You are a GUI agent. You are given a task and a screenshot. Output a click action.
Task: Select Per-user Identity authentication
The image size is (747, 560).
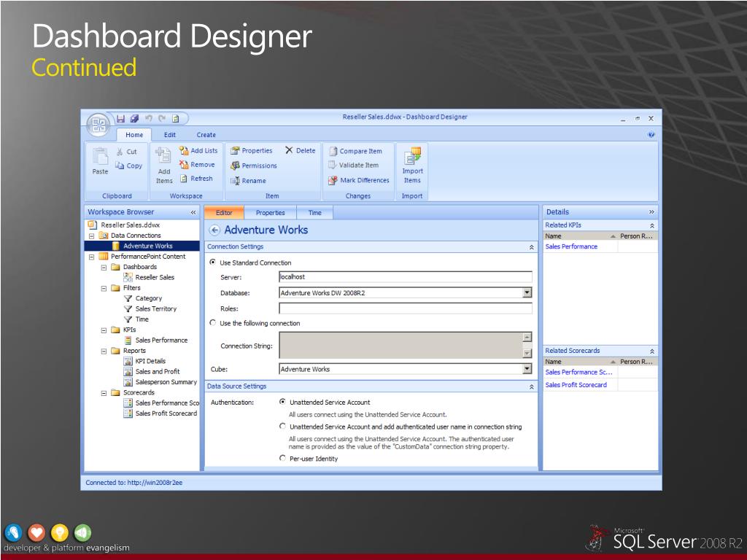282,458
